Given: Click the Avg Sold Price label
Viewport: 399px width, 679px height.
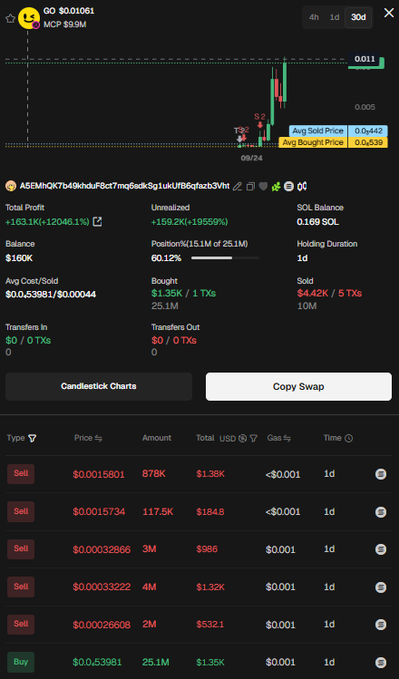Looking at the screenshot, I should (x=318, y=131).
